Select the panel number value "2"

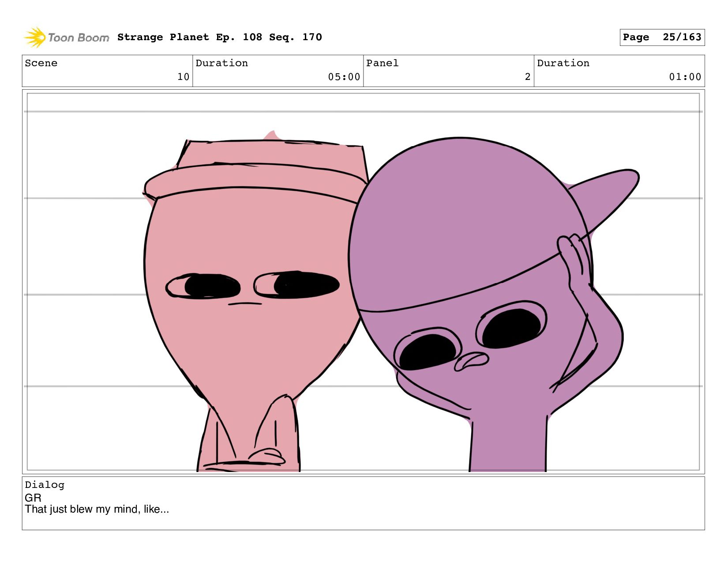pos(528,77)
